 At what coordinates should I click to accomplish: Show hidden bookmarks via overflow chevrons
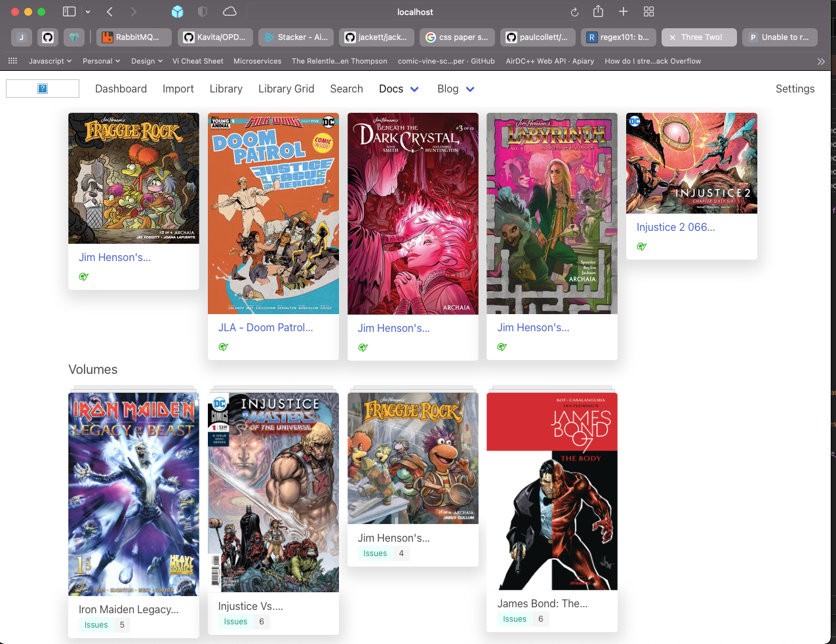coord(820,61)
